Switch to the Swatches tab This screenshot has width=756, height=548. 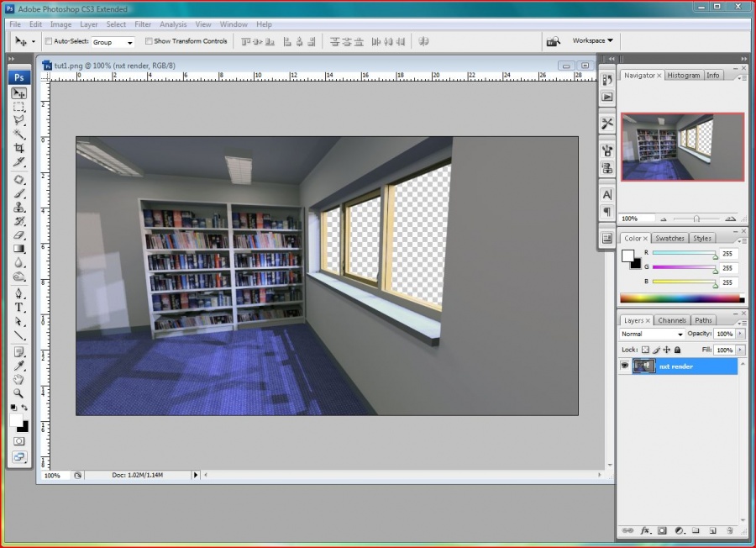coord(669,238)
